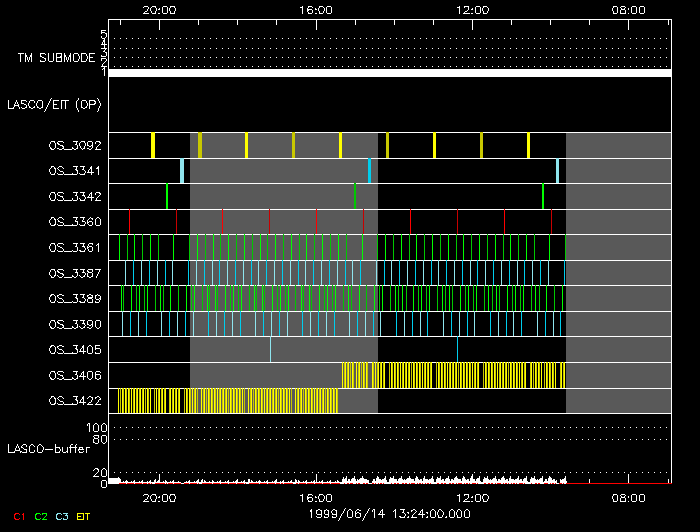Click the red C1 legend entry

tap(19, 516)
